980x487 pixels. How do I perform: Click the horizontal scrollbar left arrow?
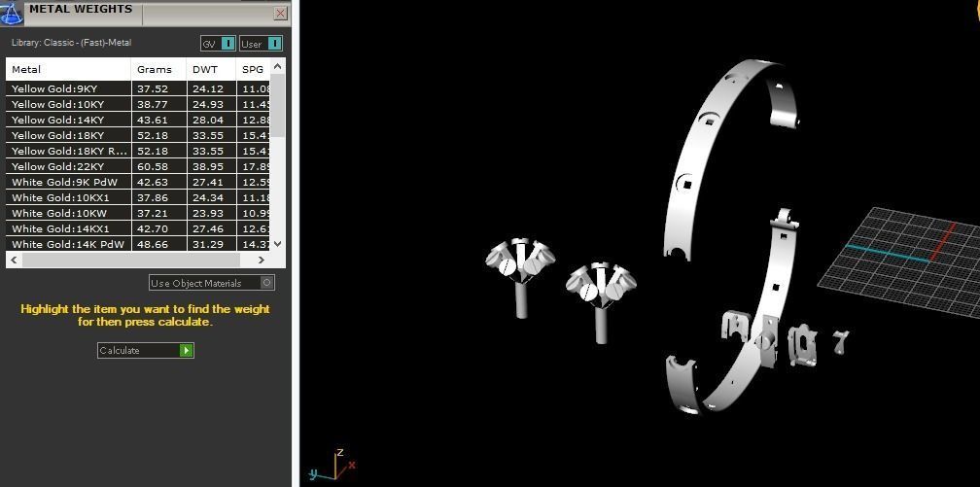click(x=14, y=260)
